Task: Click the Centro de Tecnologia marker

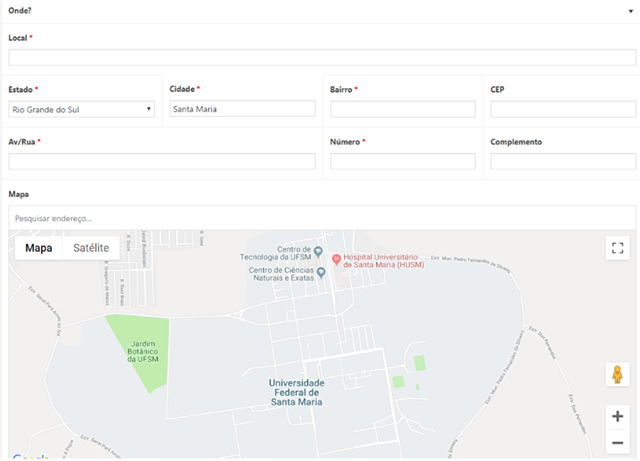Action: (x=318, y=250)
